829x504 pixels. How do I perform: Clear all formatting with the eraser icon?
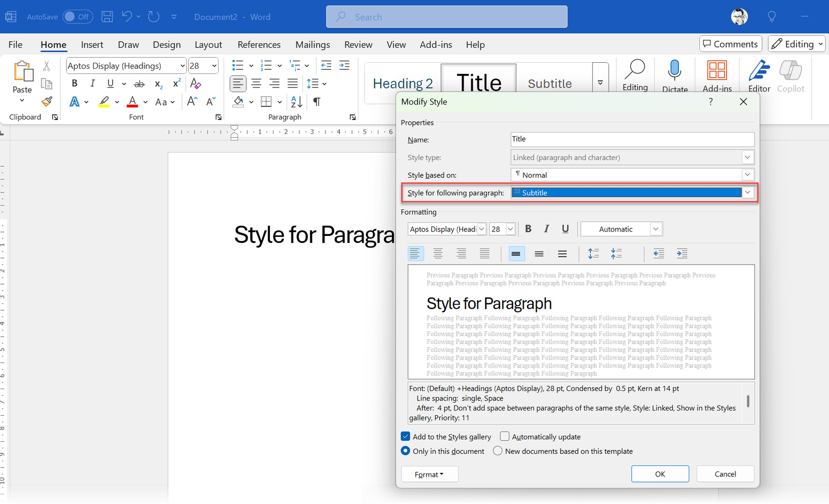(195, 83)
